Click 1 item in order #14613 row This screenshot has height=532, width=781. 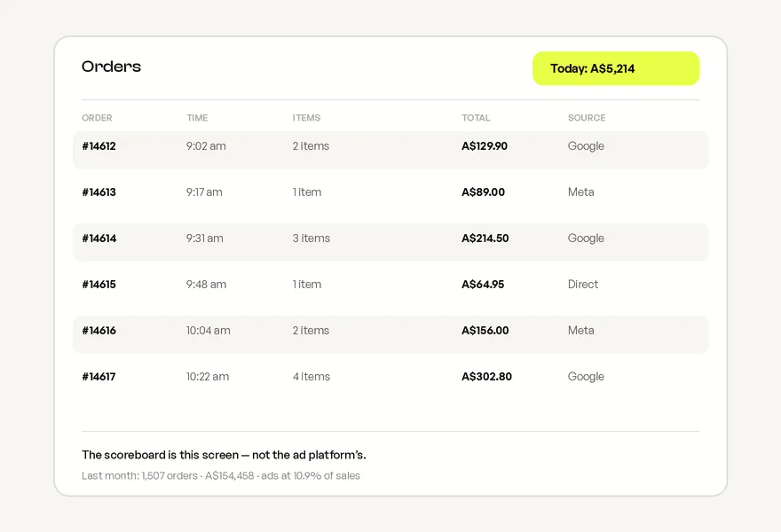pos(307,192)
